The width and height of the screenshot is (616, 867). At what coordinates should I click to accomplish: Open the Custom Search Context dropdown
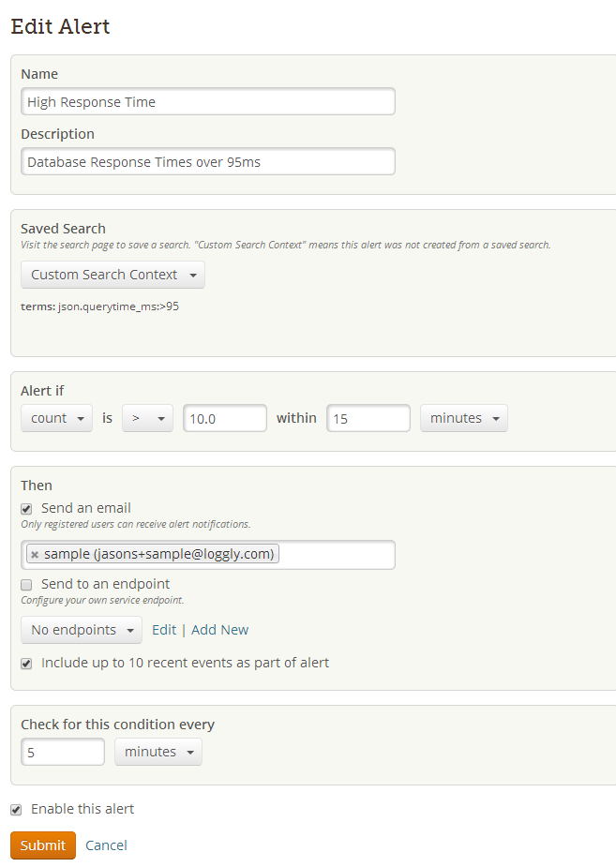pos(113,275)
